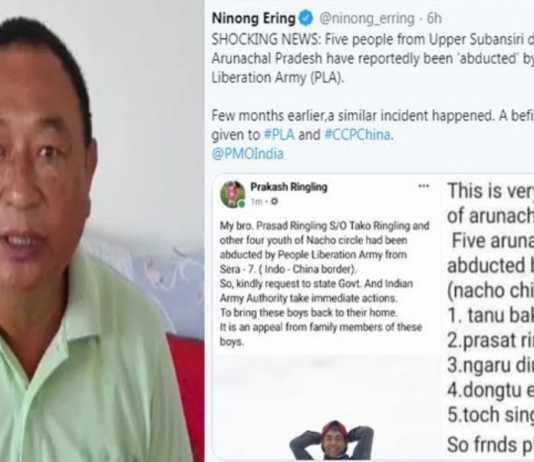The width and height of the screenshot is (534, 462).
Task: Click the 'Few months earlier' tweet paragraph
Action: (x=373, y=125)
